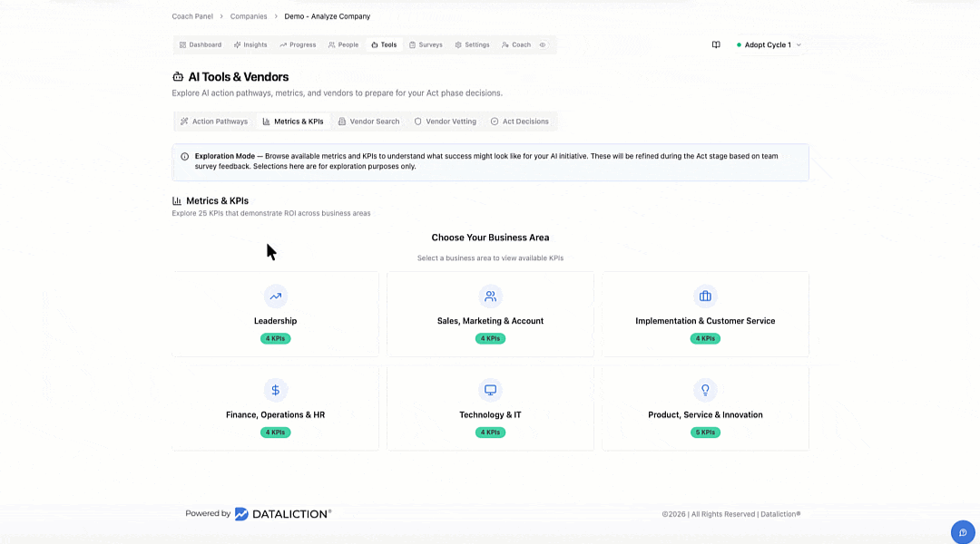Open the Vendor Search sub-tab

point(368,121)
